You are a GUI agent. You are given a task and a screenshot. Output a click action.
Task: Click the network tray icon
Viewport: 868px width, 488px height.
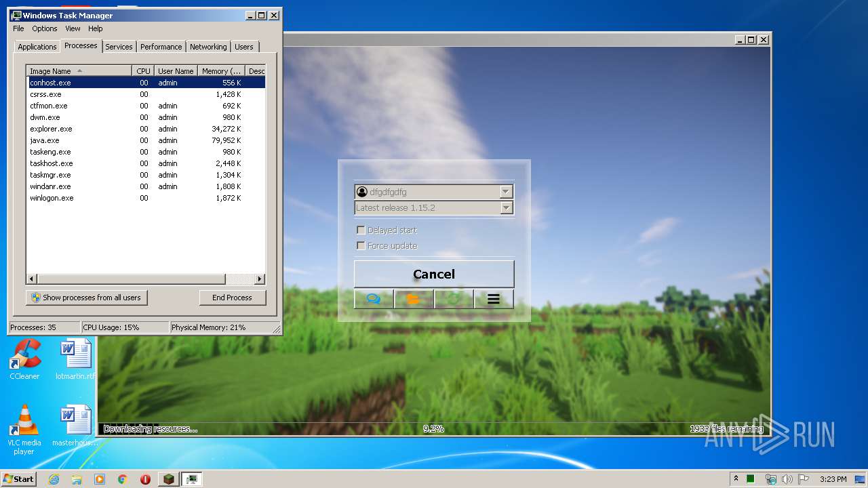770,479
